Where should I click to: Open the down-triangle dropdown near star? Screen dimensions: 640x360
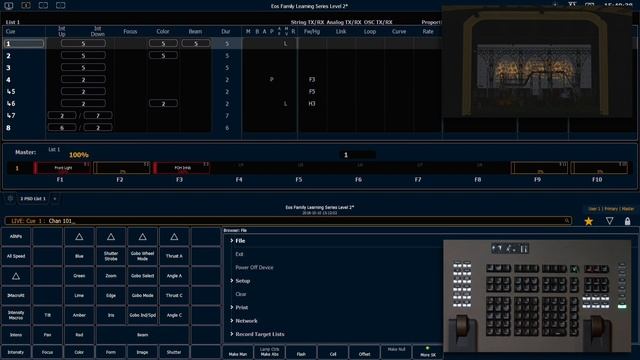click(609, 221)
